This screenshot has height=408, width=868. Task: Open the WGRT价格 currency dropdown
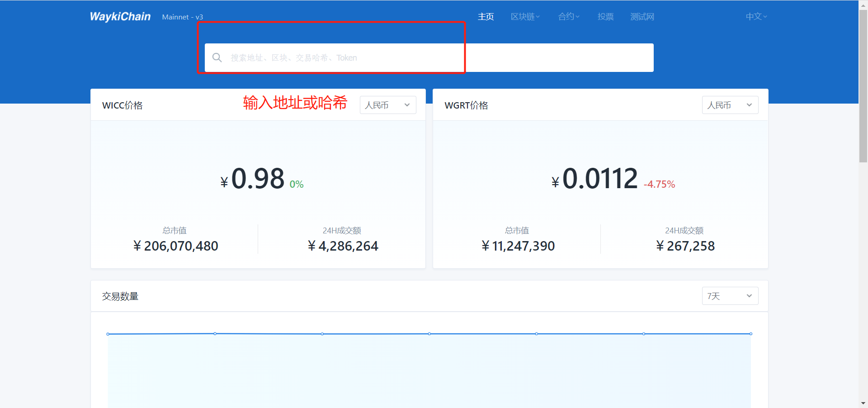tap(730, 105)
